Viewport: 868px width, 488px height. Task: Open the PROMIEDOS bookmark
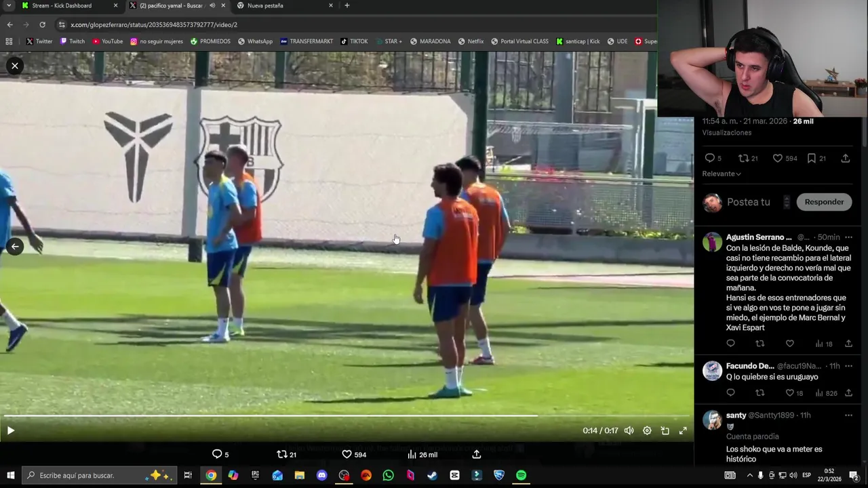pos(210,41)
